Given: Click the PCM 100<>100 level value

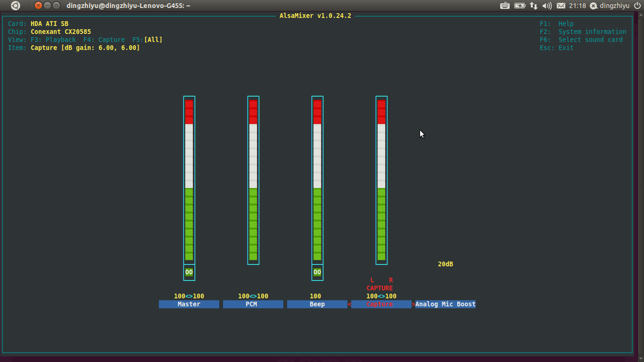Looking at the screenshot, I should pos(253,296).
